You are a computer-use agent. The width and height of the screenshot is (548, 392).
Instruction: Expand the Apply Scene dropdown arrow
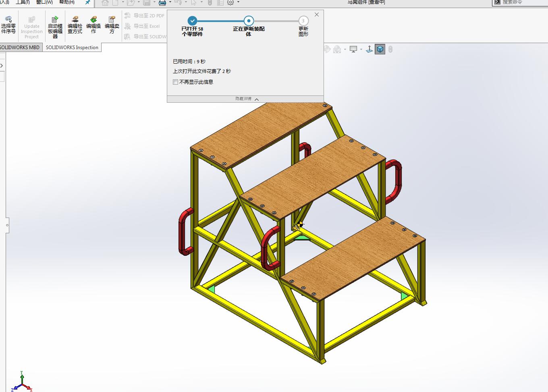(x=345, y=50)
